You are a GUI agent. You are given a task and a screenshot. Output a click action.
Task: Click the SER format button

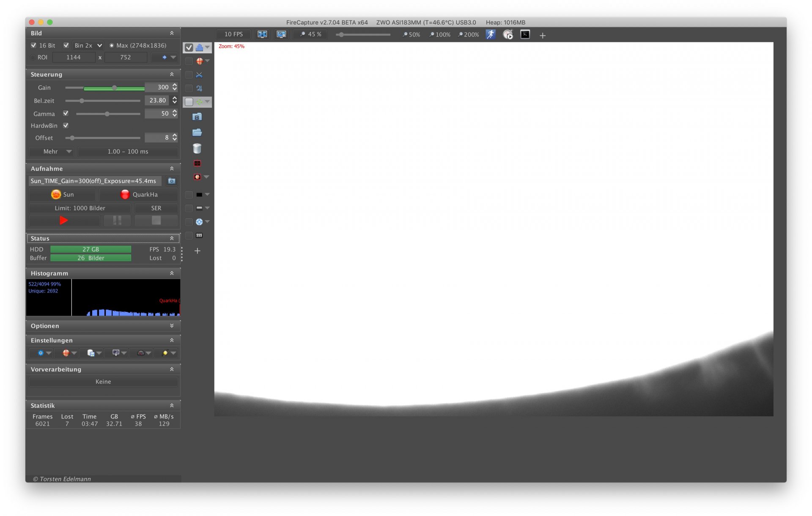point(156,208)
